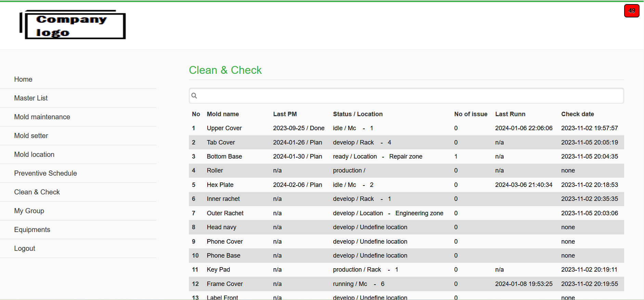Click the Check date column header
644x300 pixels.
(x=578, y=114)
